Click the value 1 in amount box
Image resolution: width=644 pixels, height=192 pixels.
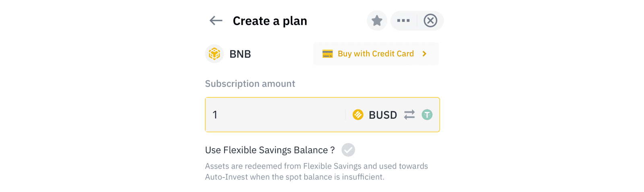coord(215,115)
